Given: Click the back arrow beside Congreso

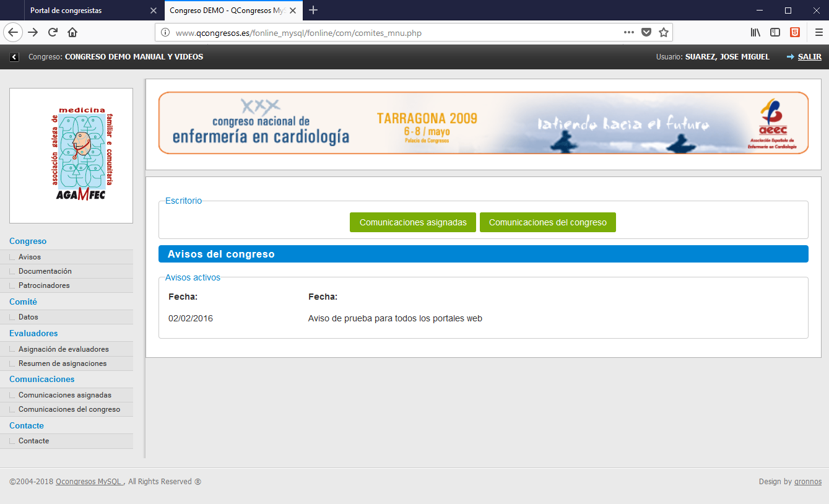Looking at the screenshot, I should (14, 57).
